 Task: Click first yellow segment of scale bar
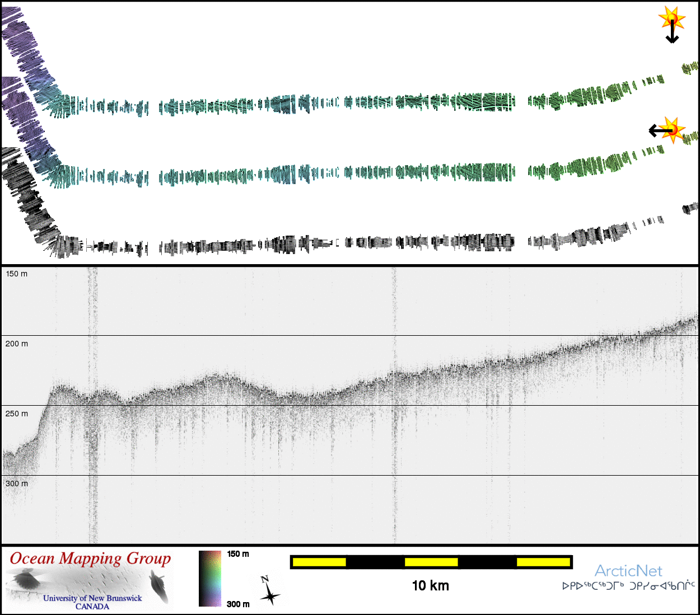(x=319, y=562)
